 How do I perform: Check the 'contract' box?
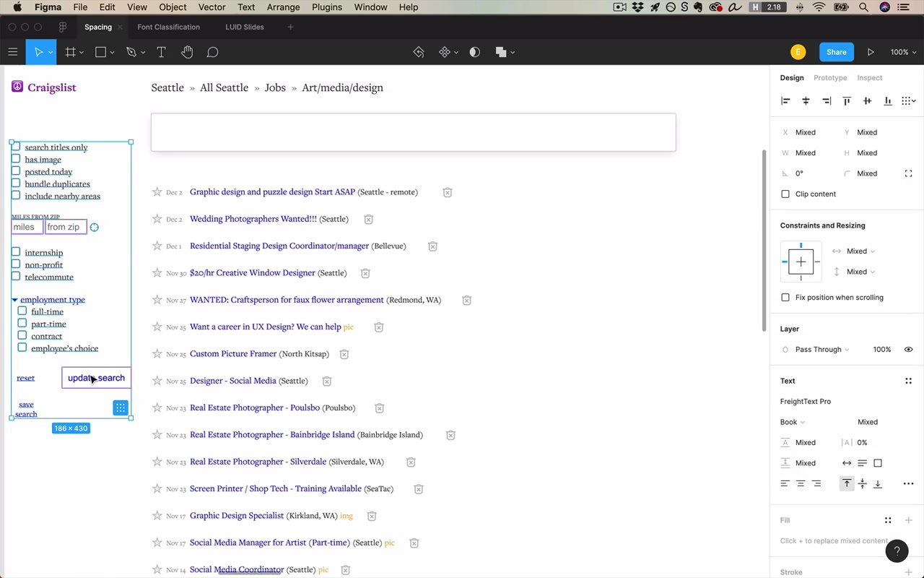pyautogui.click(x=22, y=335)
